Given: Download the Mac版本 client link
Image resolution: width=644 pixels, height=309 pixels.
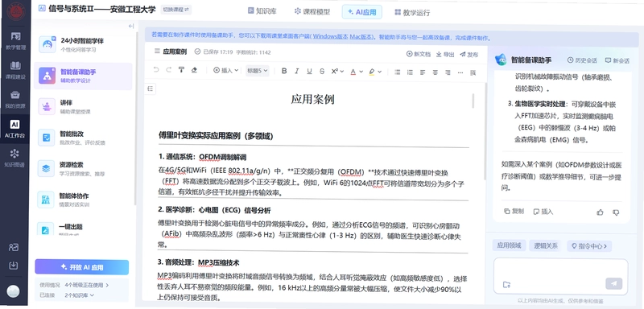Looking at the screenshot, I should 361,37.
